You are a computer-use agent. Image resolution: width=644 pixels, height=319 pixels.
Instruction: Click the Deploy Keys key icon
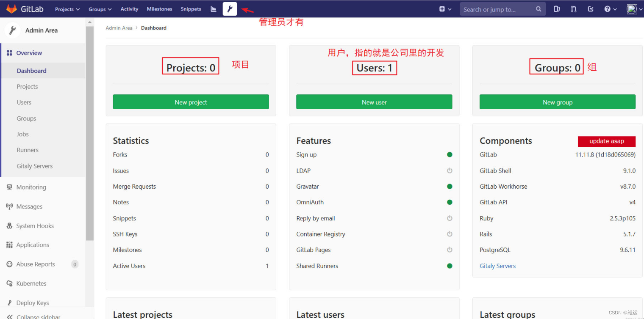click(x=9, y=303)
